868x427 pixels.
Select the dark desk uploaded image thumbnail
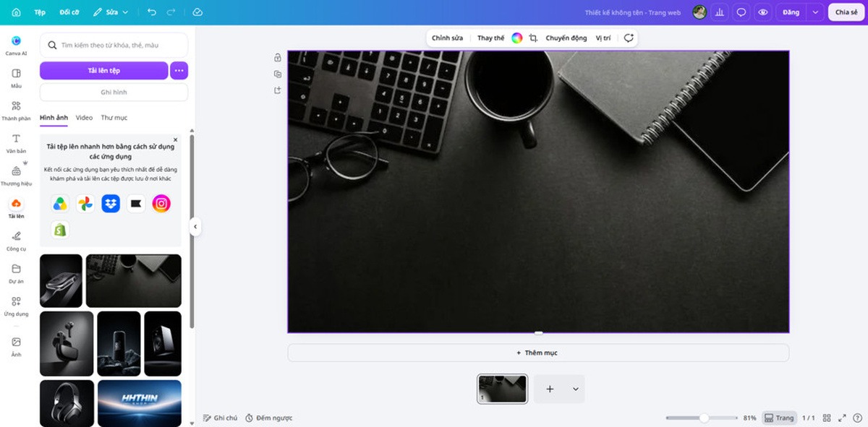coord(134,281)
